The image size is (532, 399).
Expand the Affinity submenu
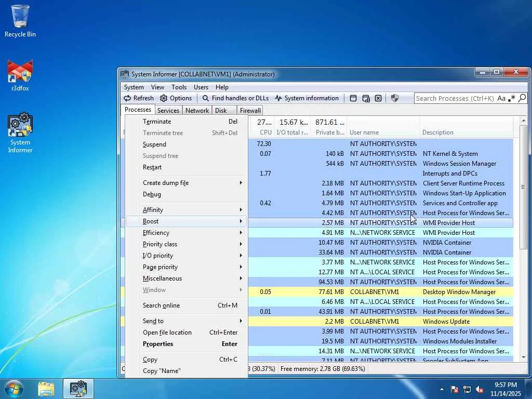point(187,210)
